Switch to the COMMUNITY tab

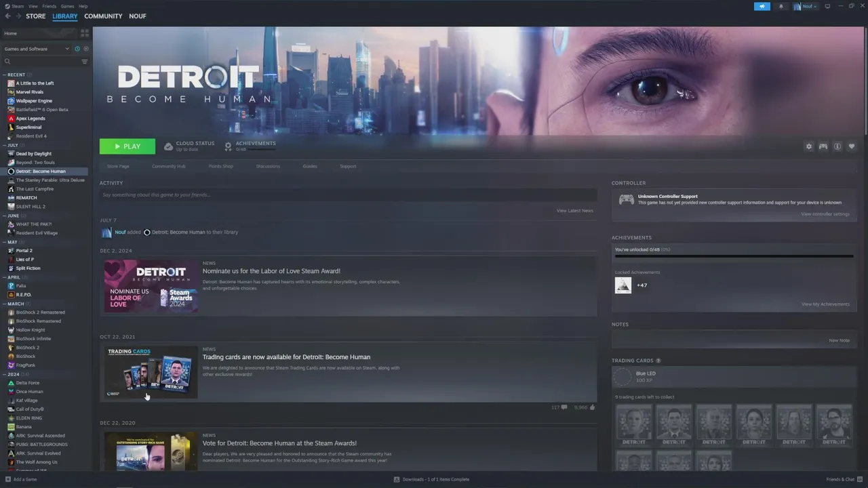[103, 16]
